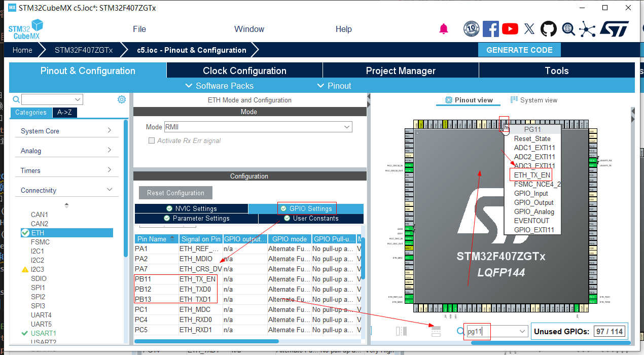Open the GitHub icon in the header

(x=549, y=29)
